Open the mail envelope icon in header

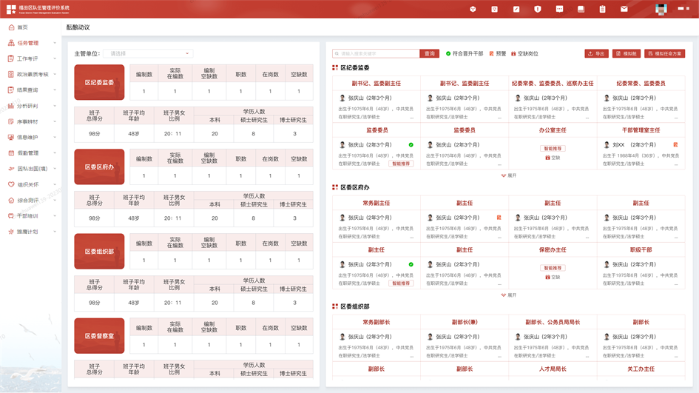pos(624,9)
